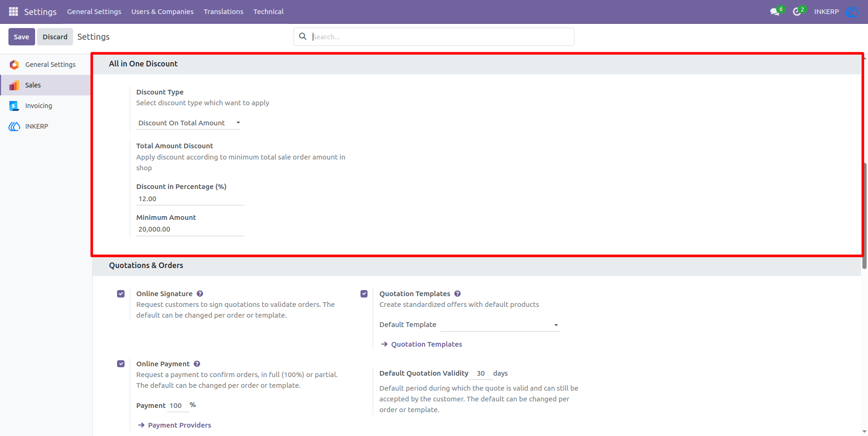This screenshot has height=436, width=868.
Task: Open the Technical menu
Action: point(268,12)
